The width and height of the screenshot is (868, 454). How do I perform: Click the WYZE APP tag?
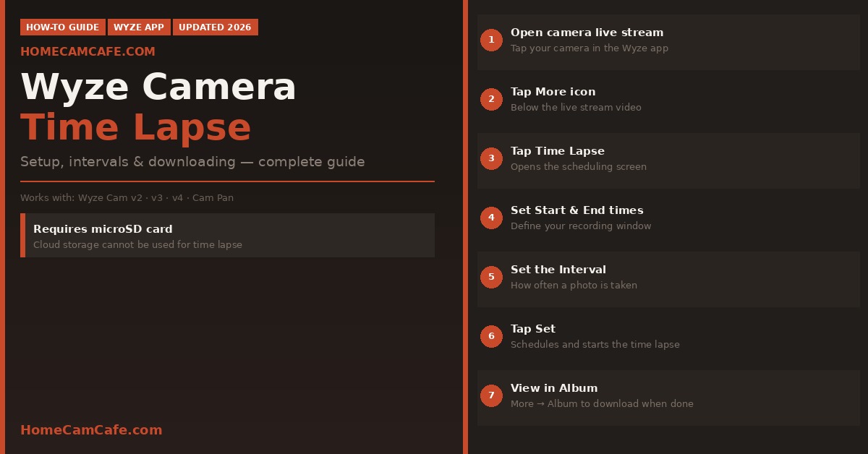point(139,27)
